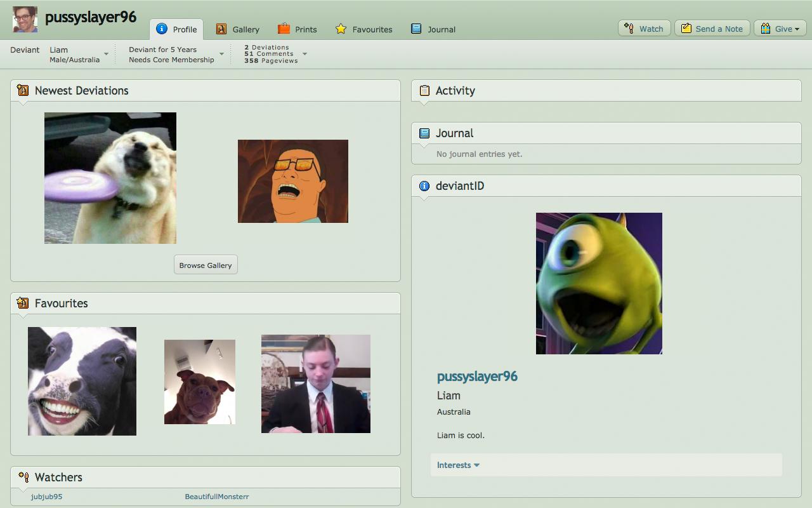Click the Watch button

click(x=644, y=29)
